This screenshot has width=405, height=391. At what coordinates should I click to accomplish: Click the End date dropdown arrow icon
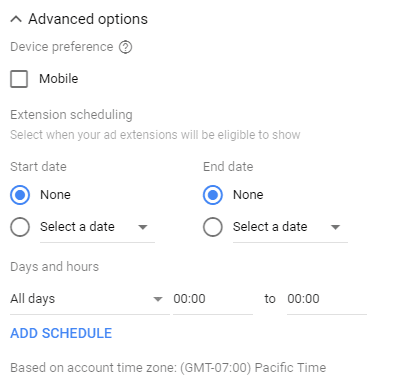point(335,227)
